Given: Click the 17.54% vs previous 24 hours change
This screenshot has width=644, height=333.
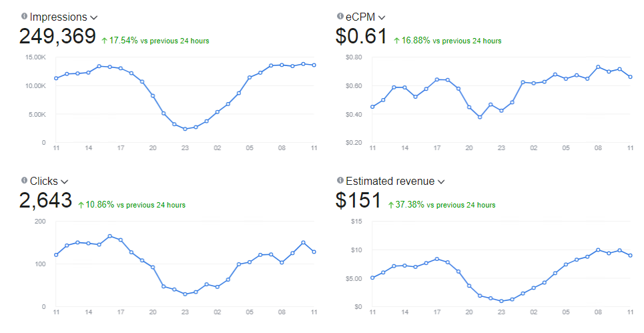Looking at the screenshot, I should tap(155, 41).
